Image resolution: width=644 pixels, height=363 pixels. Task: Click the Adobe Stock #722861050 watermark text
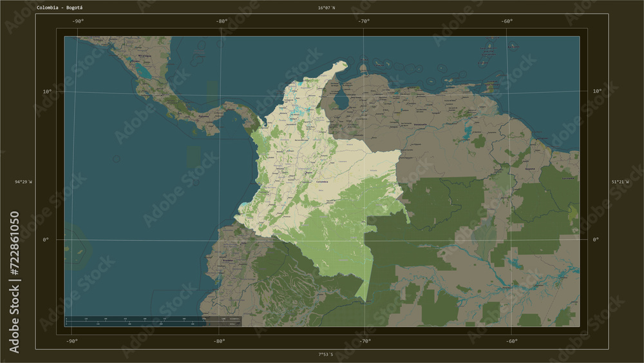pos(14,282)
